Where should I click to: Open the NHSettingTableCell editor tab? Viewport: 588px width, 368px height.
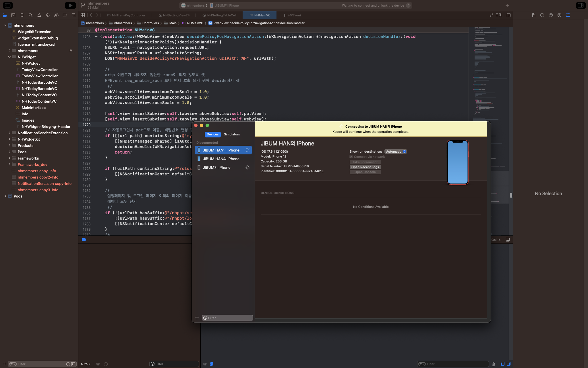pyautogui.click(x=222, y=15)
